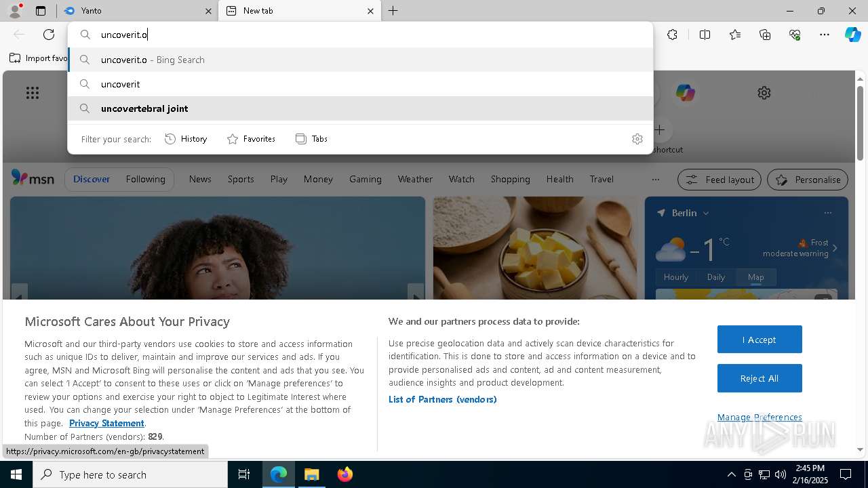
Task: Open Feed layout options
Action: [x=720, y=180]
